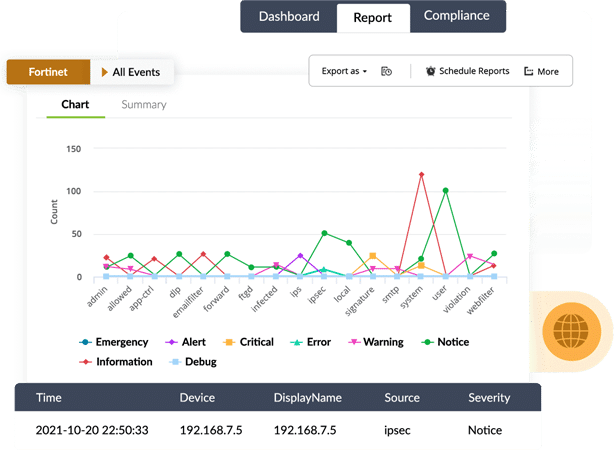614x450 pixels.
Task: Click the More options icon
Action: pyautogui.click(x=528, y=71)
